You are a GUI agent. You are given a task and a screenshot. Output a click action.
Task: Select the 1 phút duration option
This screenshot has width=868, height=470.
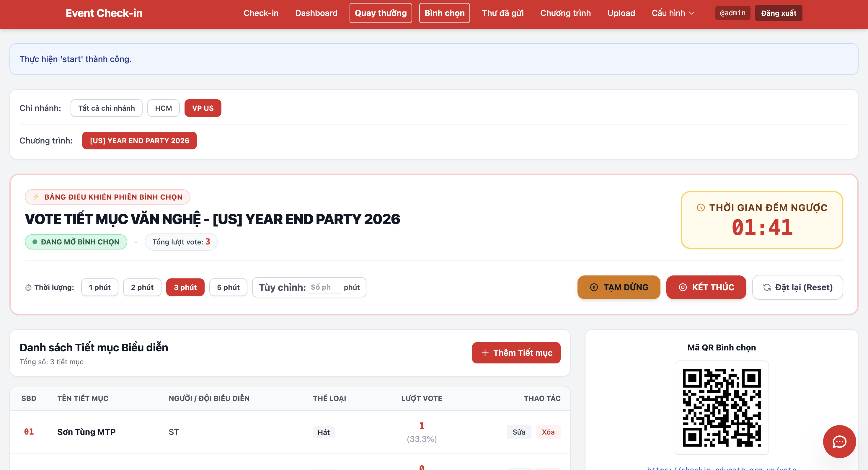(x=100, y=287)
